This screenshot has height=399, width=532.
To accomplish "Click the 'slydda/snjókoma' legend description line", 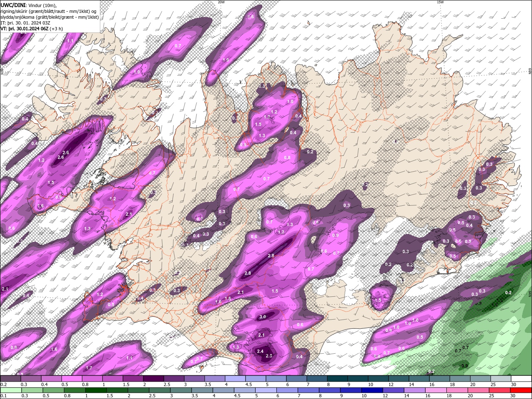I will tap(49, 17).
